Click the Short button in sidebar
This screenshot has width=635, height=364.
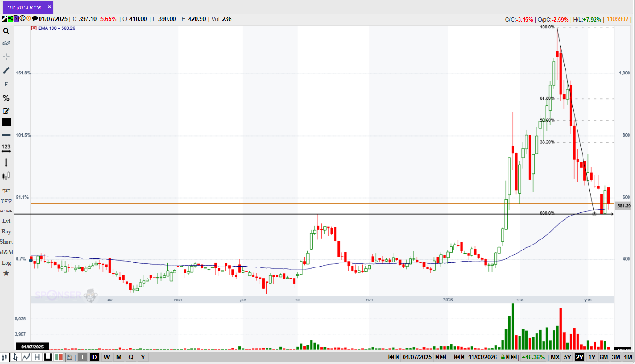6,242
